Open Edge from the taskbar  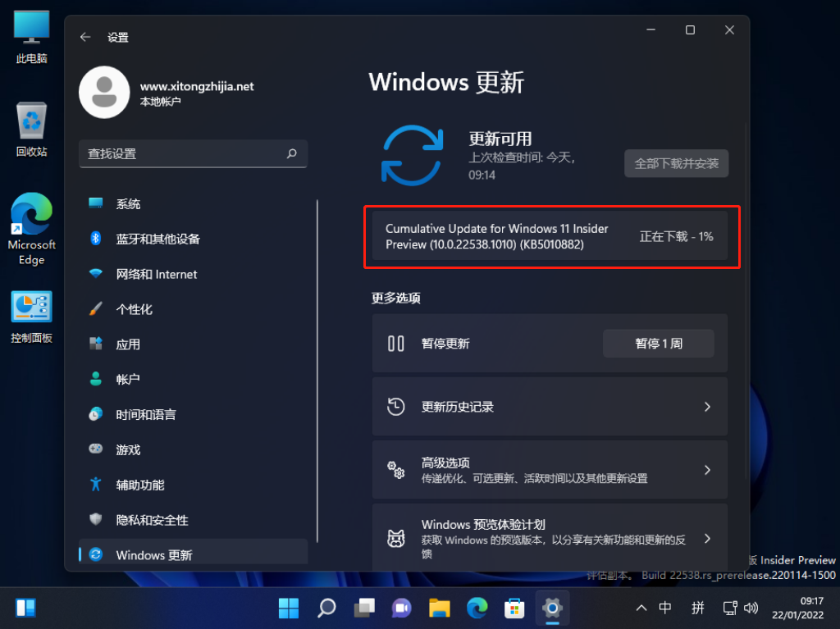tap(477, 608)
